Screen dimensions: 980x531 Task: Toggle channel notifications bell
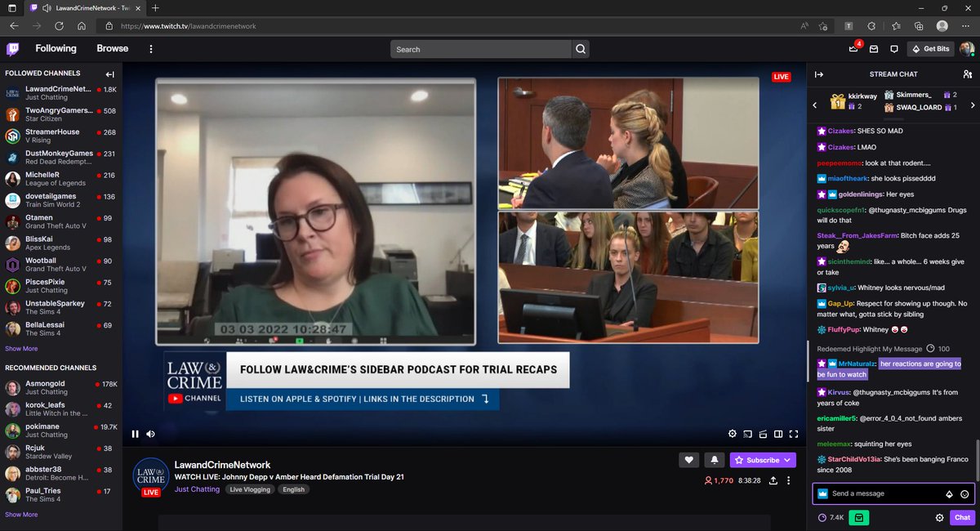pyautogui.click(x=714, y=460)
